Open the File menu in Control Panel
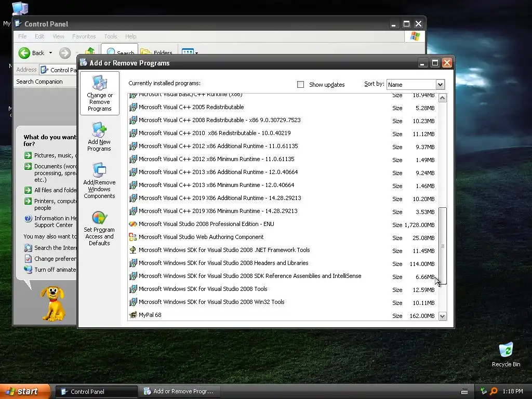This screenshot has height=399, width=532. pyautogui.click(x=22, y=36)
